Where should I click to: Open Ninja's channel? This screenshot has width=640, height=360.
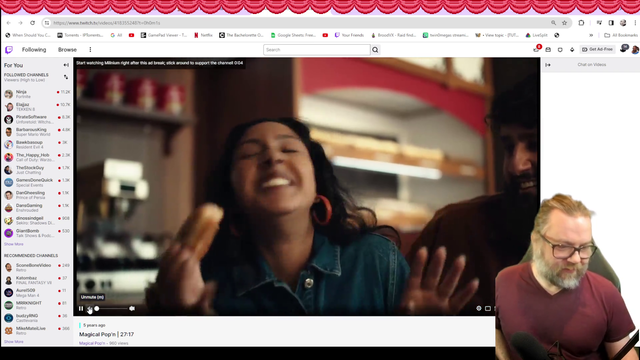37,94
